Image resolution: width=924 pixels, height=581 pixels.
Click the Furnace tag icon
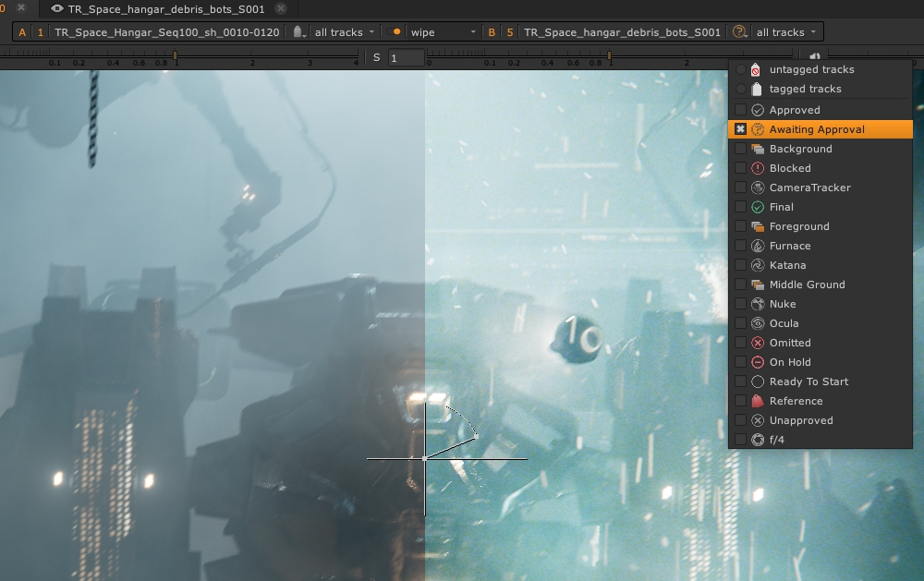pyautogui.click(x=758, y=246)
